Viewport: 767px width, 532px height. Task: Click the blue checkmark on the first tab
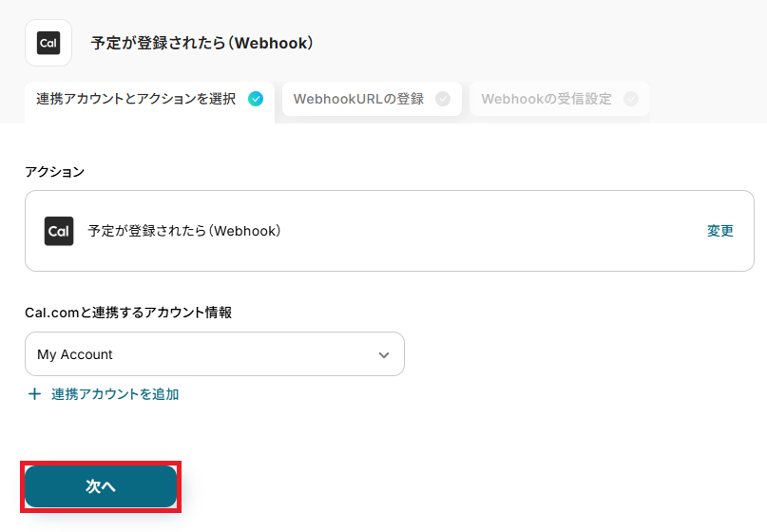click(x=256, y=99)
